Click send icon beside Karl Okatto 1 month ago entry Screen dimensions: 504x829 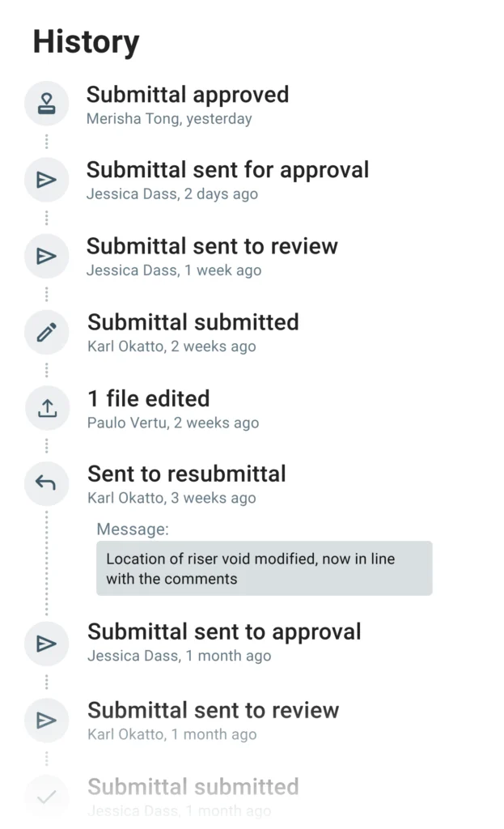tap(46, 720)
